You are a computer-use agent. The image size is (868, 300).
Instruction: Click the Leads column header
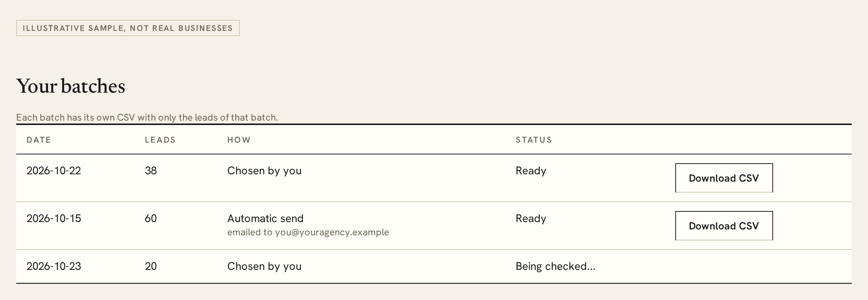[x=160, y=140]
